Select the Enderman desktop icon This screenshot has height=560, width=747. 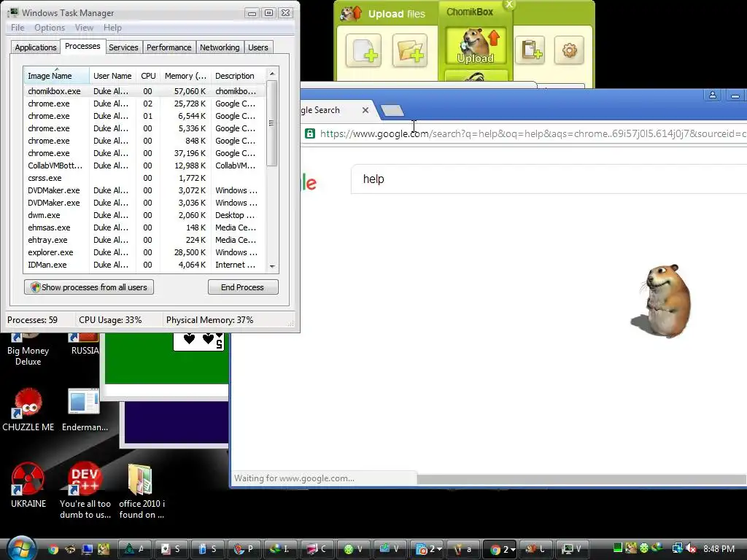[85, 410]
